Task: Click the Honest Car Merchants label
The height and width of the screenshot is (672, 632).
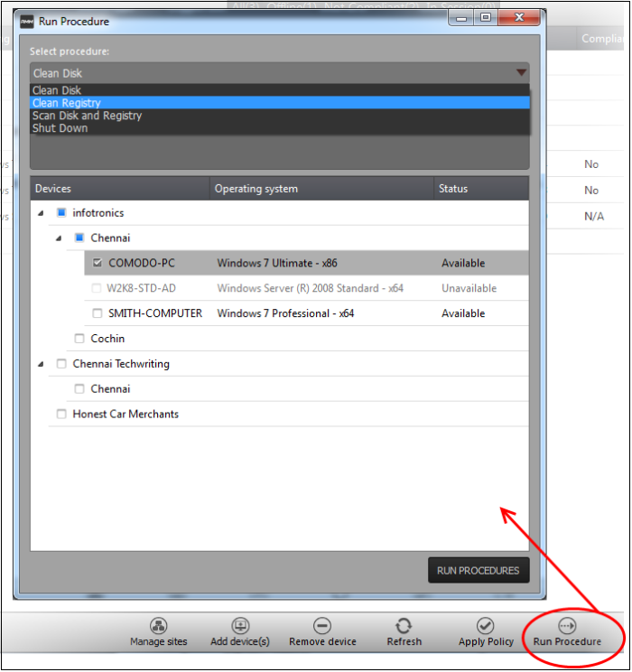Action: [x=125, y=414]
